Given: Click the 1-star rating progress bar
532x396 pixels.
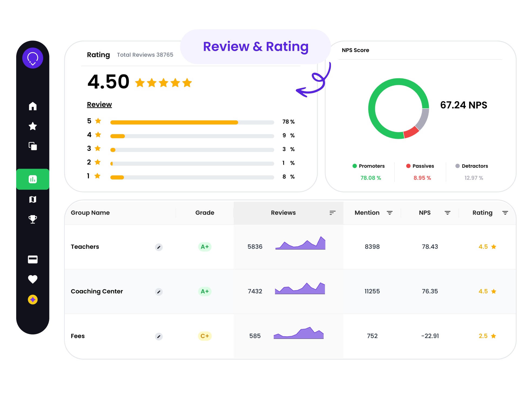Looking at the screenshot, I should 192,177.
